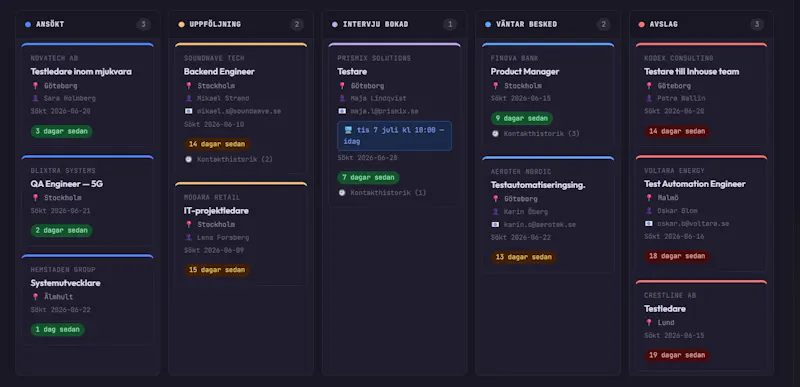Click the email icon beside karin.o@aerotek.se

coord(495,224)
